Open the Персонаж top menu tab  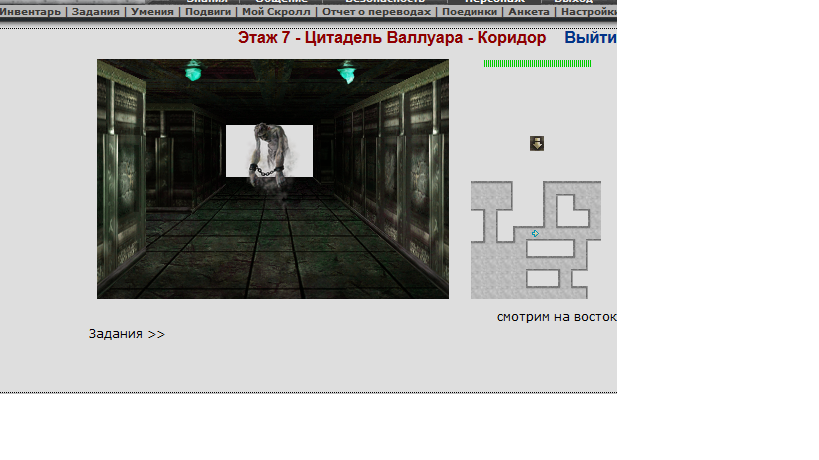coord(495,2)
